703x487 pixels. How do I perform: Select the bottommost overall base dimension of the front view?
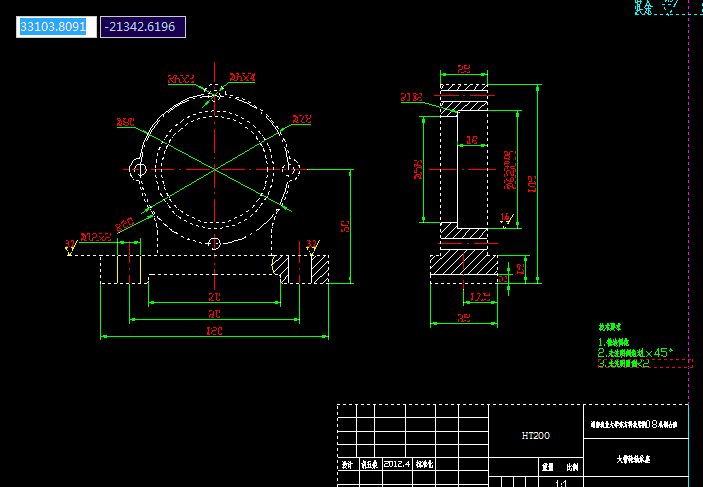[x=214, y=331]
